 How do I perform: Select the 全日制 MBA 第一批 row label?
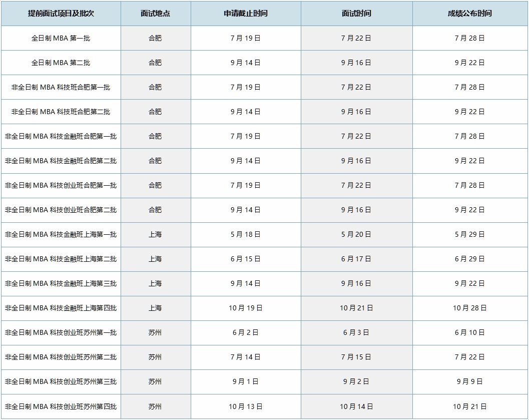coord(61,38)
